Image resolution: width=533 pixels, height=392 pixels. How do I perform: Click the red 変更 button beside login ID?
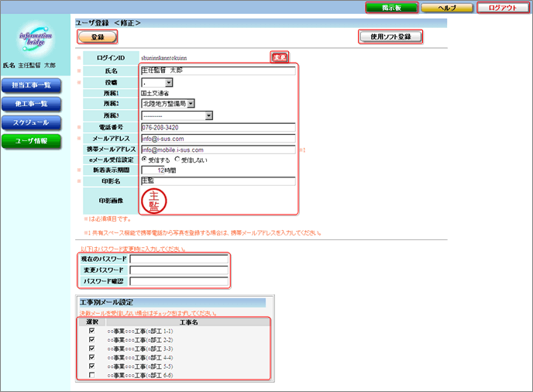pyautogui.click(x=279, y=57)
